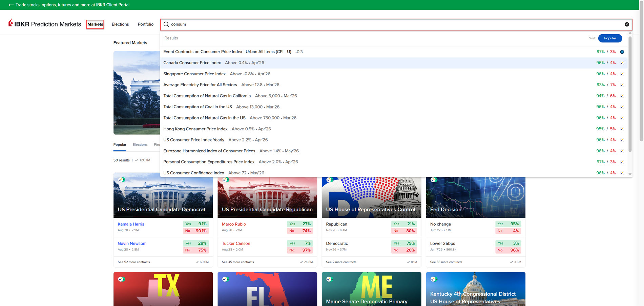Open the Popular sort dropdown in the results
This screenshot has height=306, width=644.
pos(610,38)
